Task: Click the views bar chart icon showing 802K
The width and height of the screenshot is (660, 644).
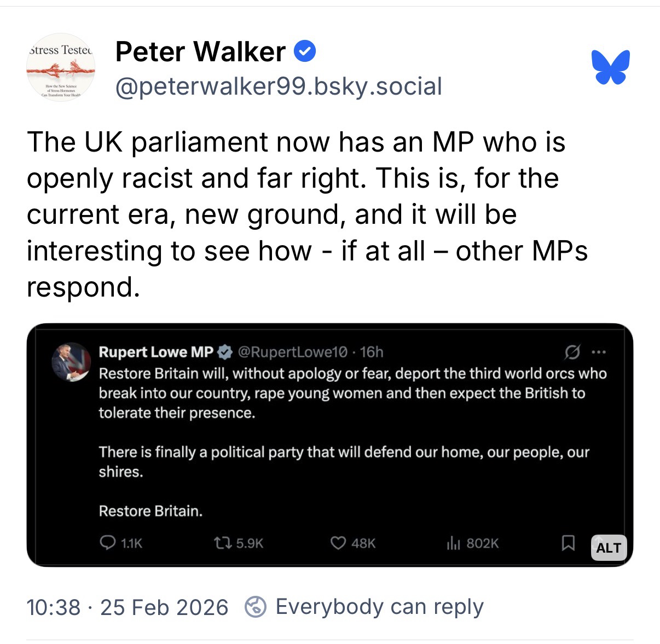Action: pos(453,543)
